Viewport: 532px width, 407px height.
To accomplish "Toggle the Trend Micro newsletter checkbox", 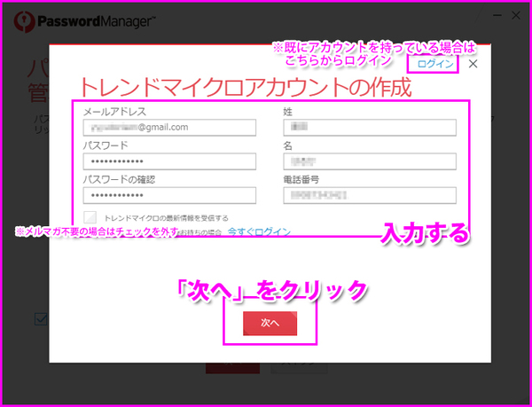I will pyautogui.click(x=90, y=217).
